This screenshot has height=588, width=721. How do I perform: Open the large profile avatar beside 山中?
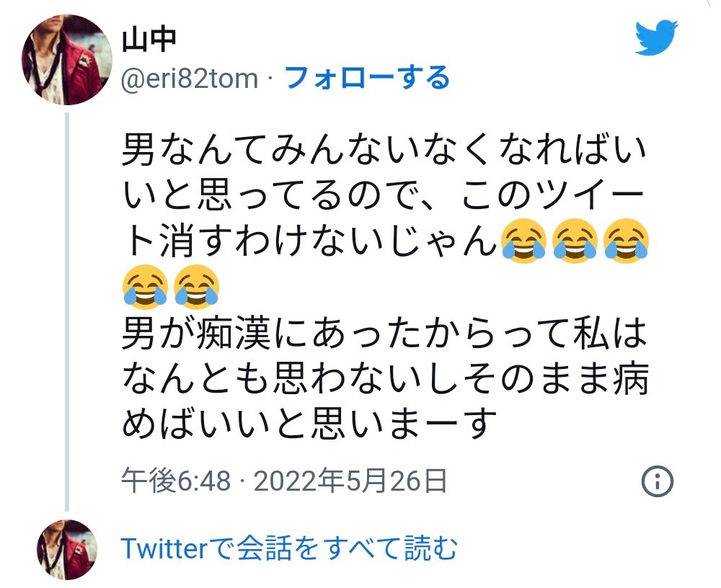[x=66, y=60]
